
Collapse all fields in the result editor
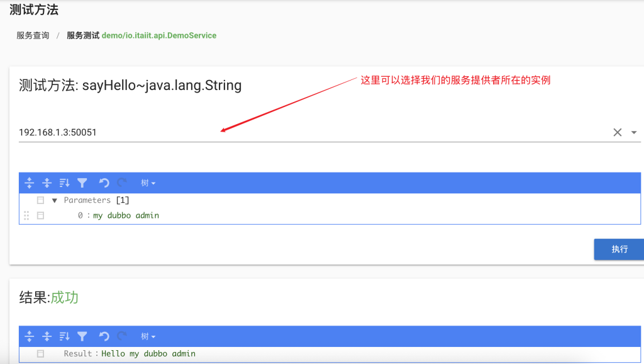[x=47, y=336]
